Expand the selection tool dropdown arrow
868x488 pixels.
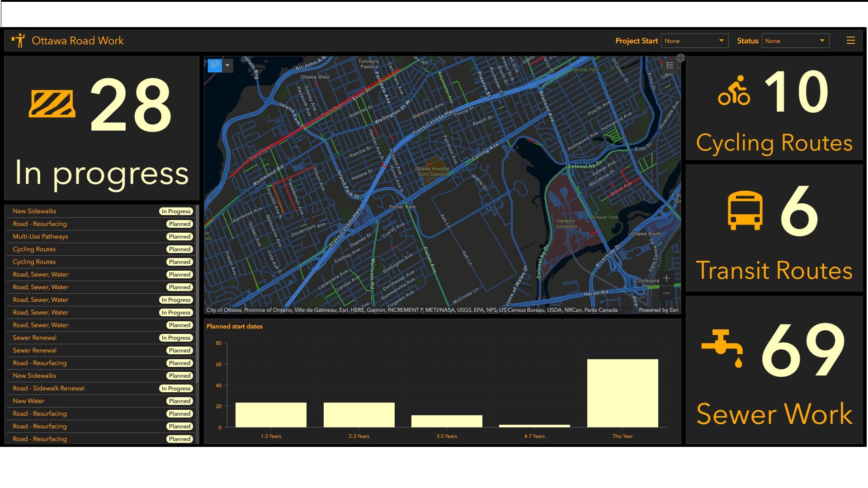(x=227, y=65)
